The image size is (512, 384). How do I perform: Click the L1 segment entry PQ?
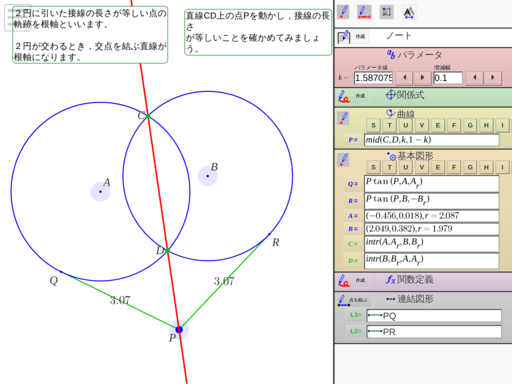tap(434, 316)
